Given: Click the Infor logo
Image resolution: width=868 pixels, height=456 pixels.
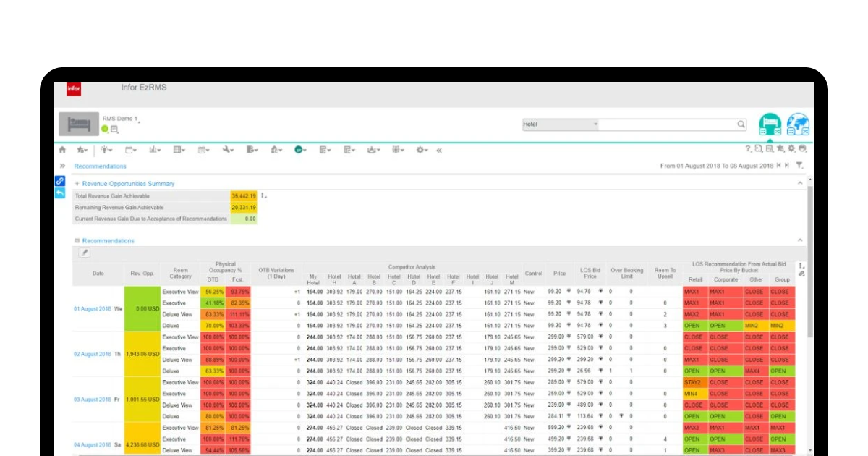Looking at the screenshot, I should [x=74, y=89].
